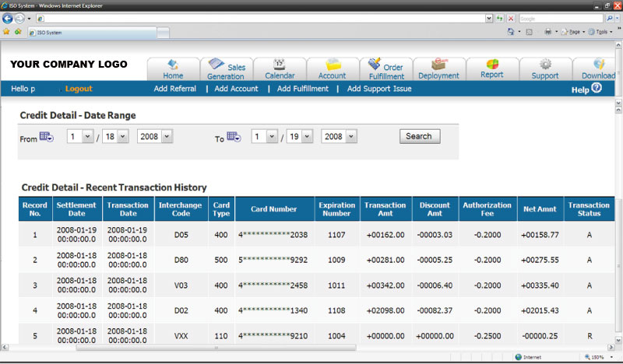Select the ISO System browser tab
The image size is (623, 364).
tap(92, 33)
